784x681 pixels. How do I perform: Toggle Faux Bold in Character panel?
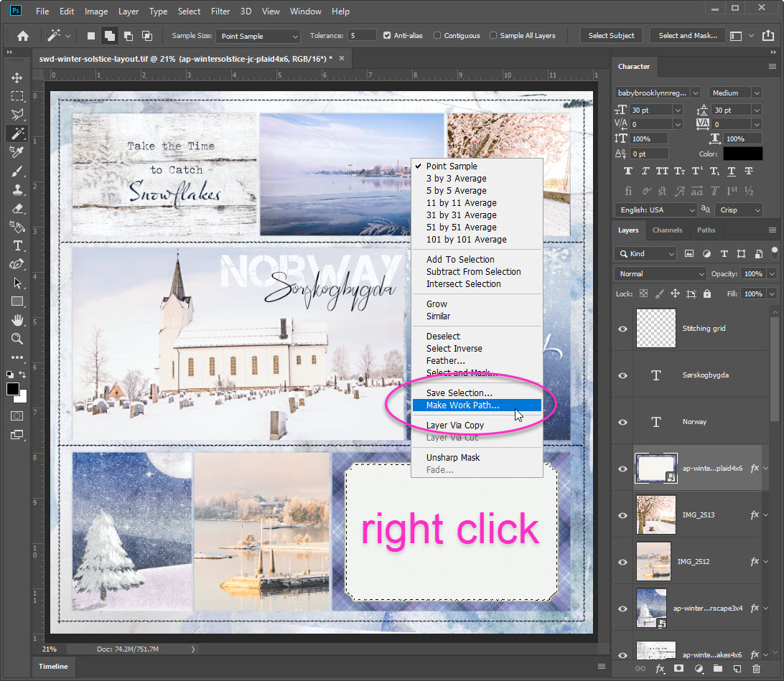coord(628,171)
